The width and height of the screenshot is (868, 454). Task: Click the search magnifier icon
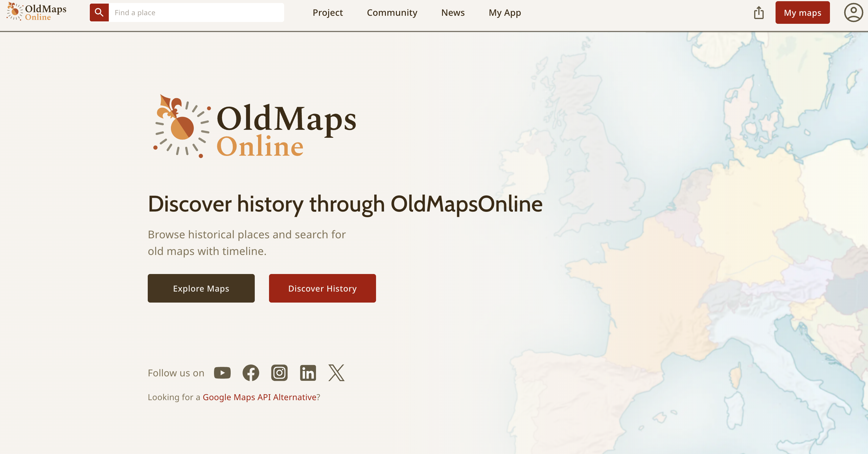pos(99,12)
